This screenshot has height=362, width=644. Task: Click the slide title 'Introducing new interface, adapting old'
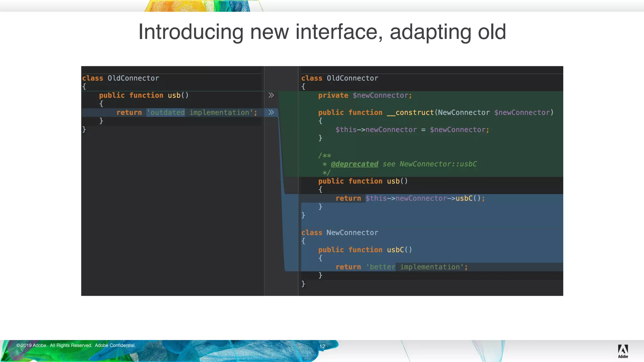pyautogui.click(x=322, y=32)
